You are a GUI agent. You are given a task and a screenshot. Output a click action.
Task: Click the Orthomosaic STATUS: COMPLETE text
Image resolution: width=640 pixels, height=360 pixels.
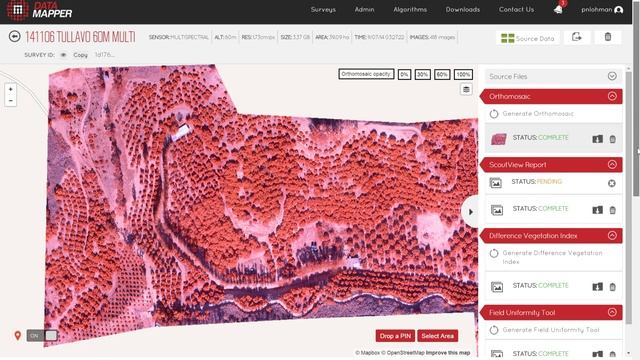[x=540, y=138]
